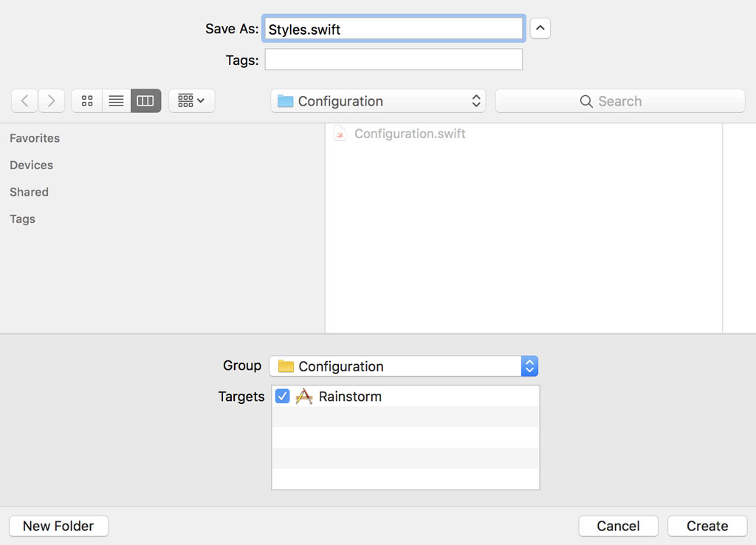Create a New Folder
The height and width of the screenshot is (545, 756).
coord(58,526)
